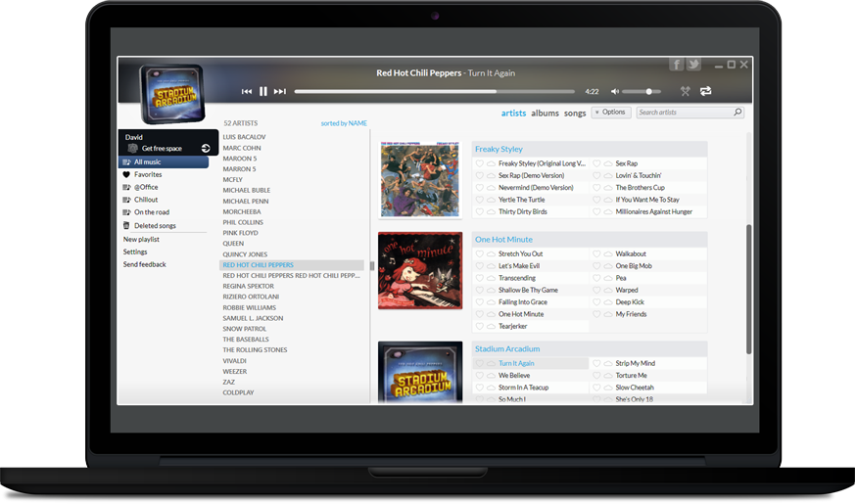Screen dimensions: 855x504
Task: Change sorting via sorted by NAME
Action: 344,123
